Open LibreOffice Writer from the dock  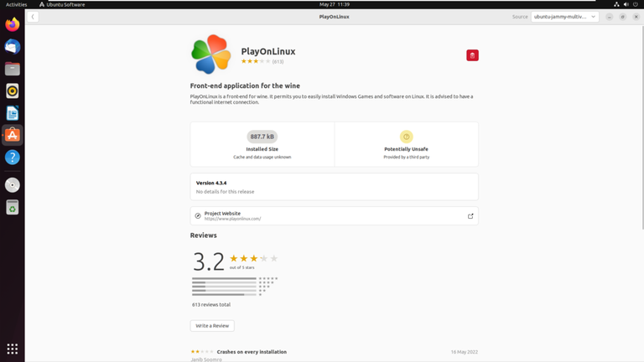(x=13, y=113)
